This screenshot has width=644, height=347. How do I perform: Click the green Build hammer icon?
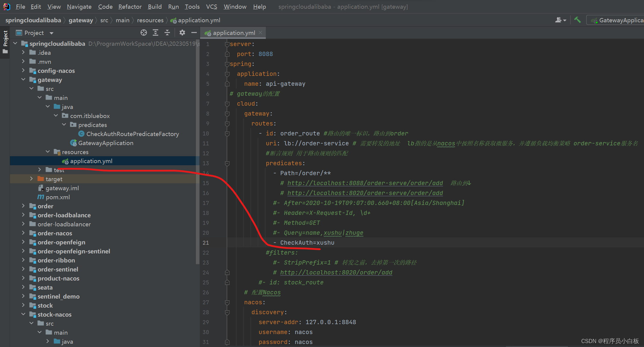[577, 20]
